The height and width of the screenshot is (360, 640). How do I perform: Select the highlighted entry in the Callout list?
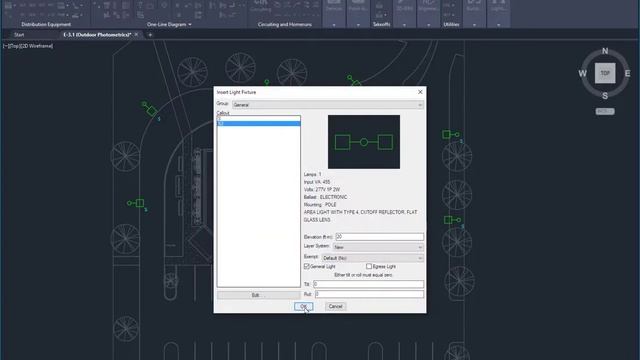pos(259,123)
